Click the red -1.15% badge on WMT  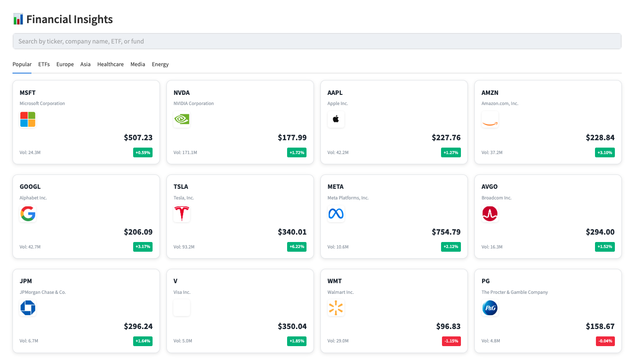point(451,341)
